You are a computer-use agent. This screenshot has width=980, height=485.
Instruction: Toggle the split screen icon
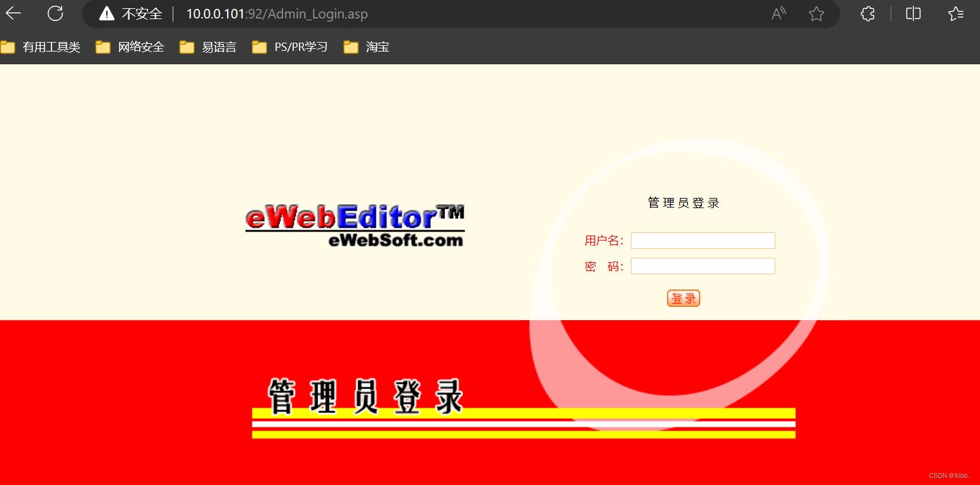coord(913,13)
